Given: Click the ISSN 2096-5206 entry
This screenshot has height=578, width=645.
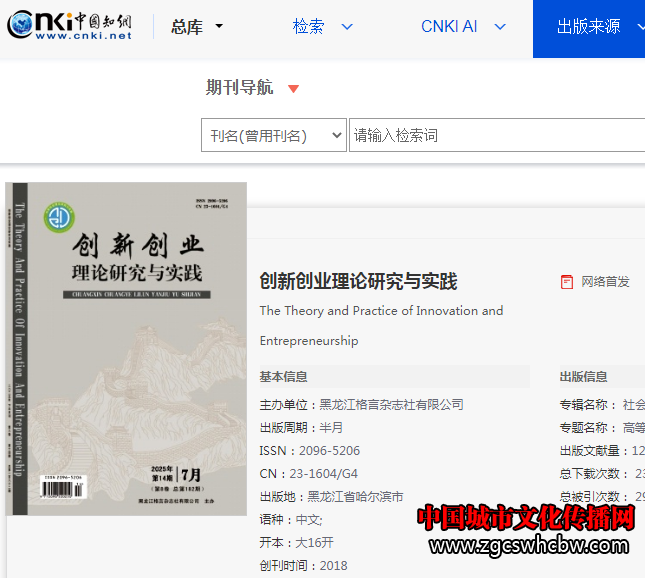Looking at the screenshot, I should [309, 451].
